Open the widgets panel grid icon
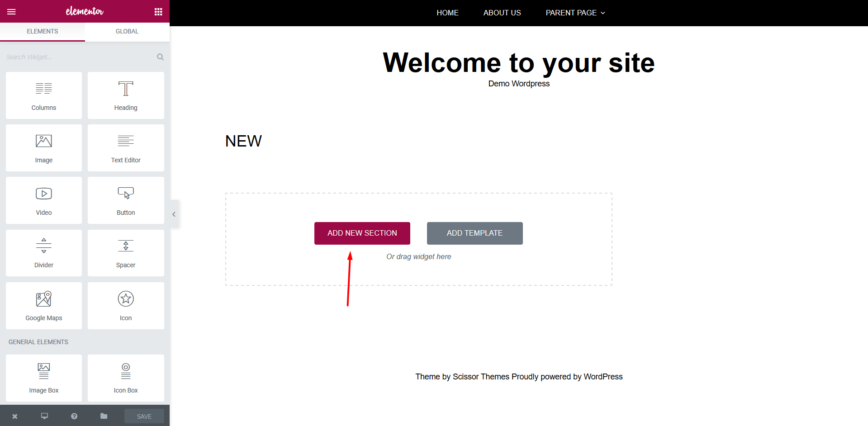The width and height of the screenshot is (868, 426). point(158,11)
